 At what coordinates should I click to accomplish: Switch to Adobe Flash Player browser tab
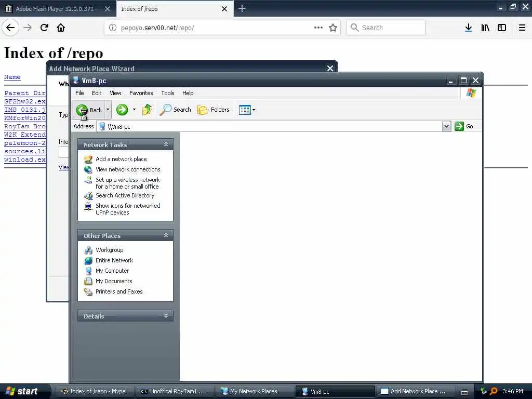tap(56, 9)
